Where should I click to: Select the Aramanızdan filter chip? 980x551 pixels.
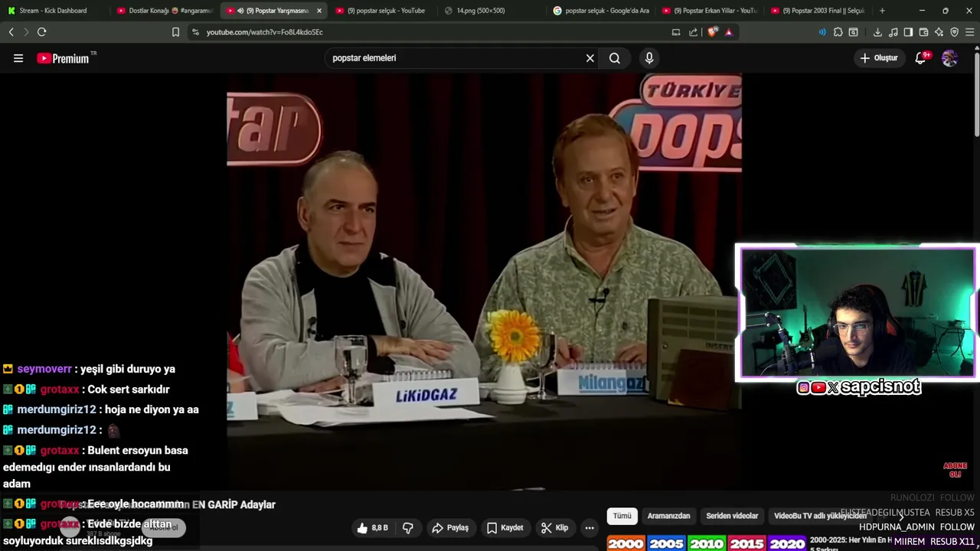[x=669, y=516]
